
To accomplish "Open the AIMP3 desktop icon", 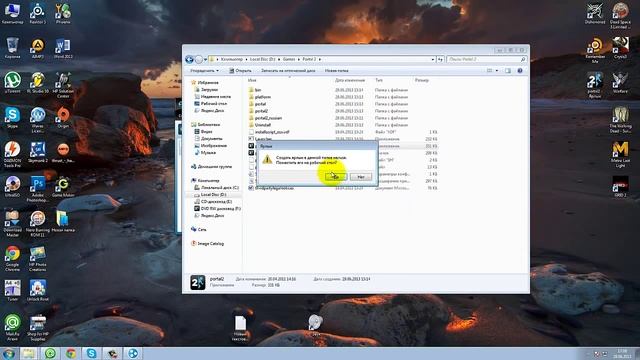I will [38, 48].
